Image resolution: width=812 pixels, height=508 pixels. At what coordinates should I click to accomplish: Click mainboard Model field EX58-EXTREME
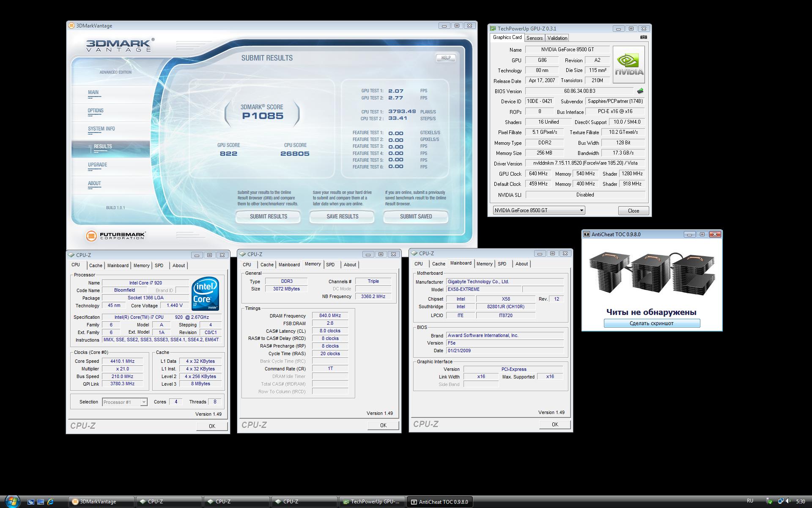point(484,289)
